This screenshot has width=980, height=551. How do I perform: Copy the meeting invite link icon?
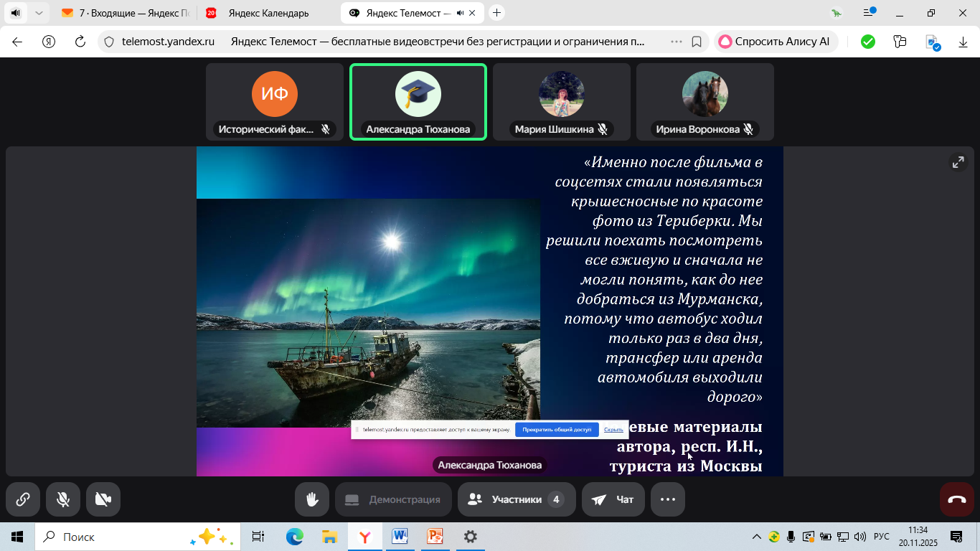click(x=23, y=499)
